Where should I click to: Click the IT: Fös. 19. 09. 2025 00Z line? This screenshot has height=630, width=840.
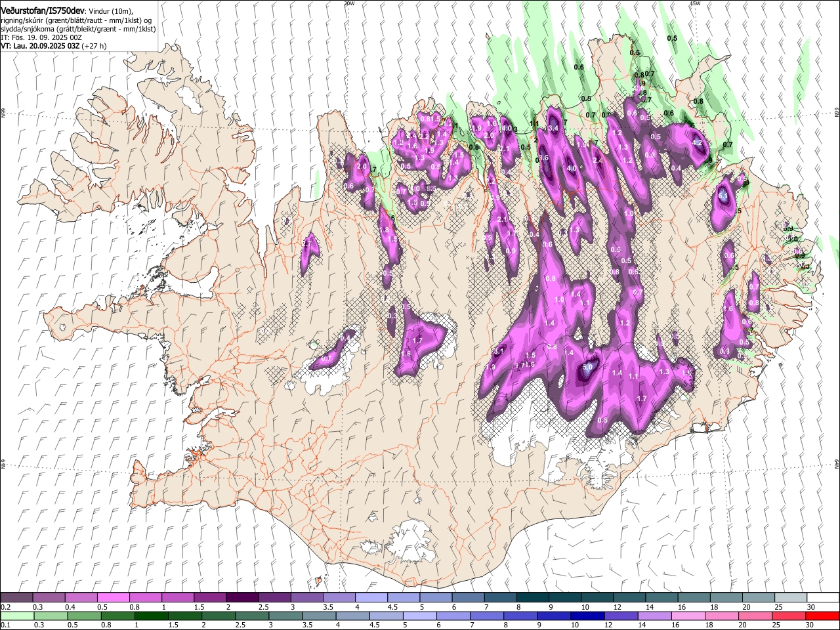[41, 38]
